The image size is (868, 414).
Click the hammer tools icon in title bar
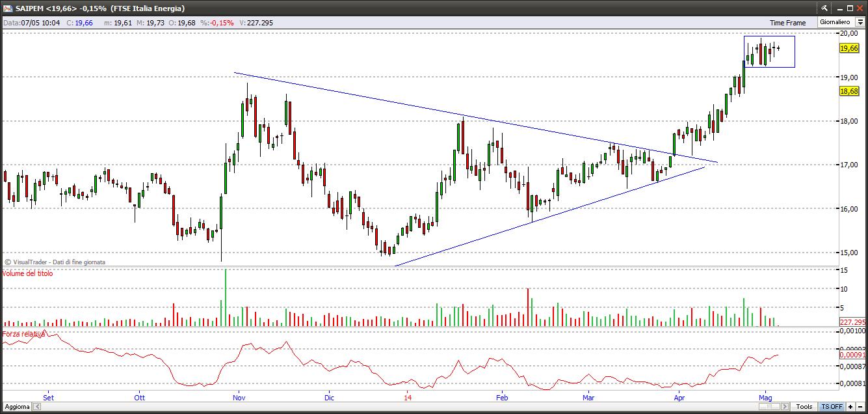[825, 8]
